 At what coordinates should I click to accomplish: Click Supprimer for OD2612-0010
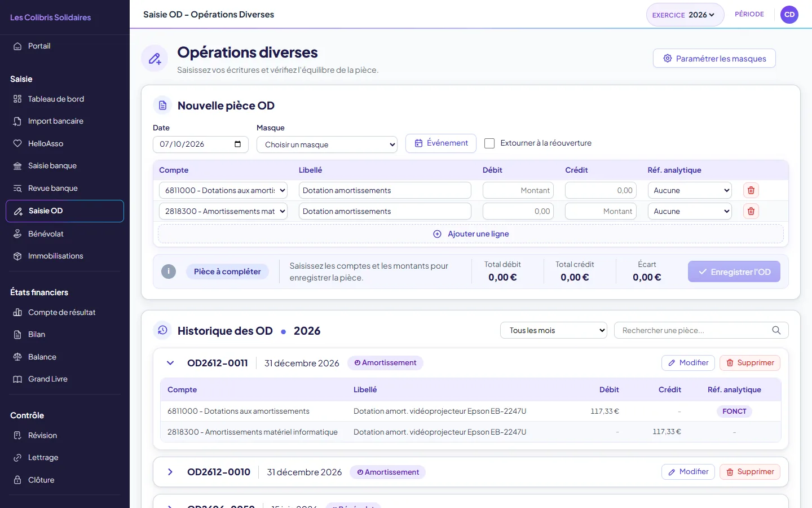point(750,472)
